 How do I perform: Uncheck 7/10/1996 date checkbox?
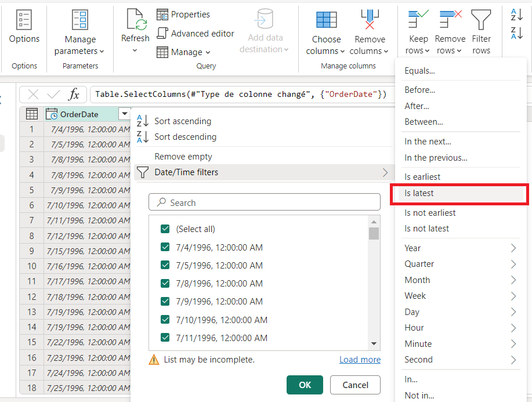click(165, 320)
